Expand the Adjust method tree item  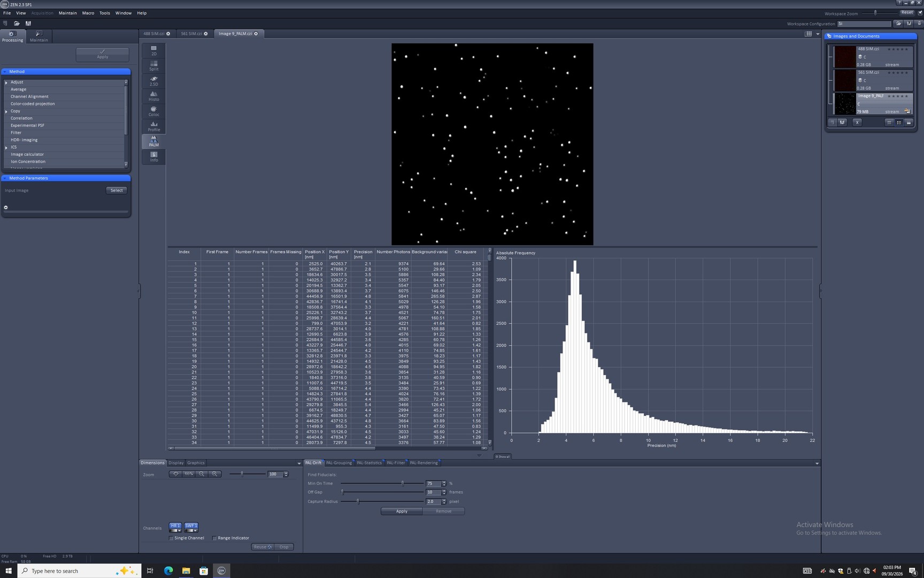(x=6, y=82)
